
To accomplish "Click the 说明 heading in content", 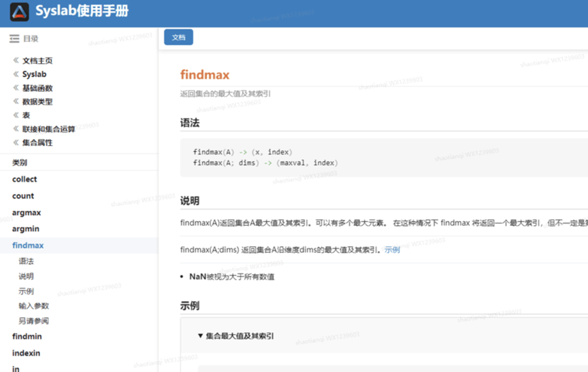I will coord(190,201).
